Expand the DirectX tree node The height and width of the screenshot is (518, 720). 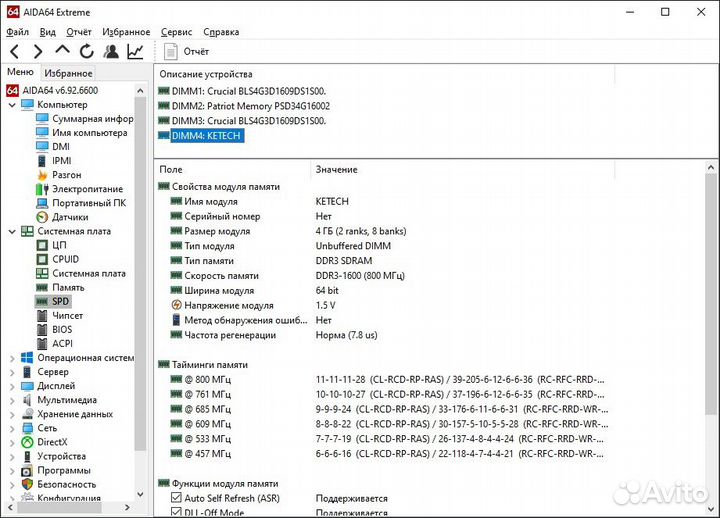12,443
